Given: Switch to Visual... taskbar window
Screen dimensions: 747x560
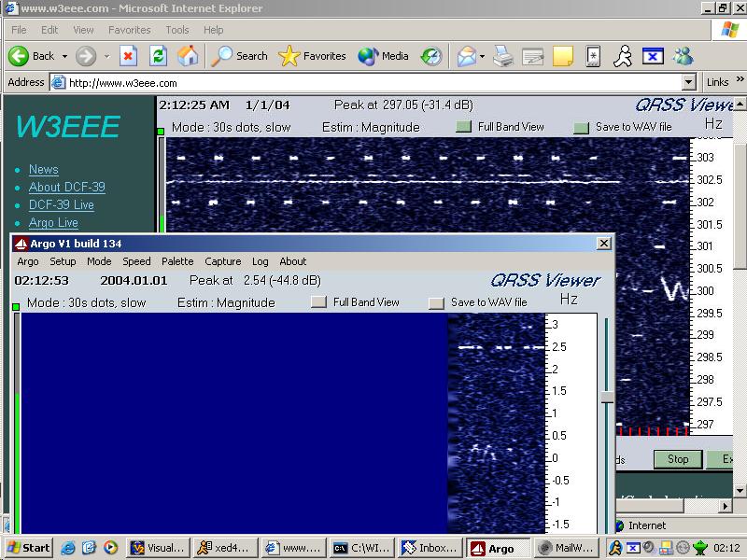Looking at the screenshot, I should point(159,548).
